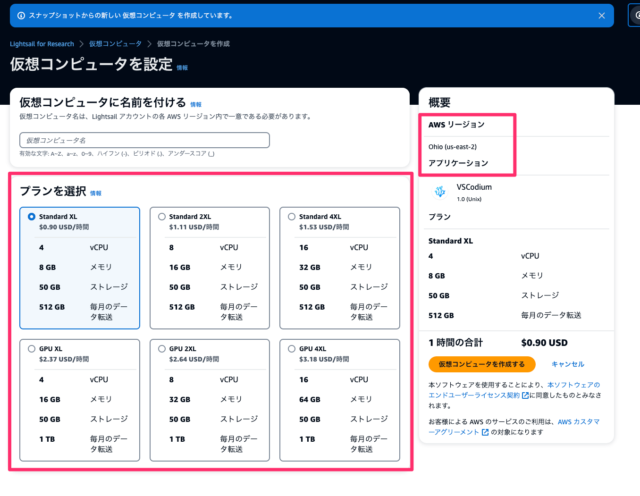Click the partially visible icon button at top right
The image size is (640, 496).
[x=634, y=16]
